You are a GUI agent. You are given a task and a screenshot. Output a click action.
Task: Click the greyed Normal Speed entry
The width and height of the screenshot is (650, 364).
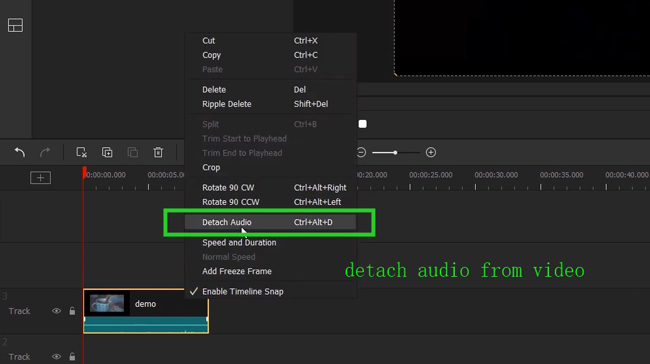click(x=271, y=257)
